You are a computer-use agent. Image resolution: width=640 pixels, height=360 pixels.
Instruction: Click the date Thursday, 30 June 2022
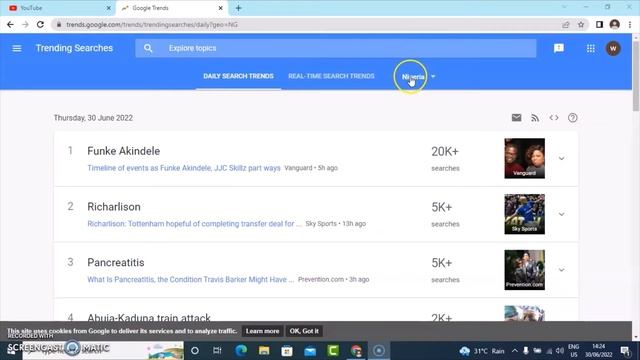pos(93,118)
